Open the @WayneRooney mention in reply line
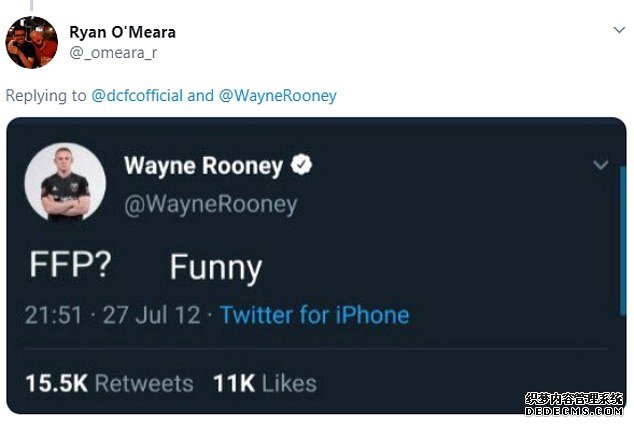The height and width of the screenshot is (426, 634). [278, 96]
